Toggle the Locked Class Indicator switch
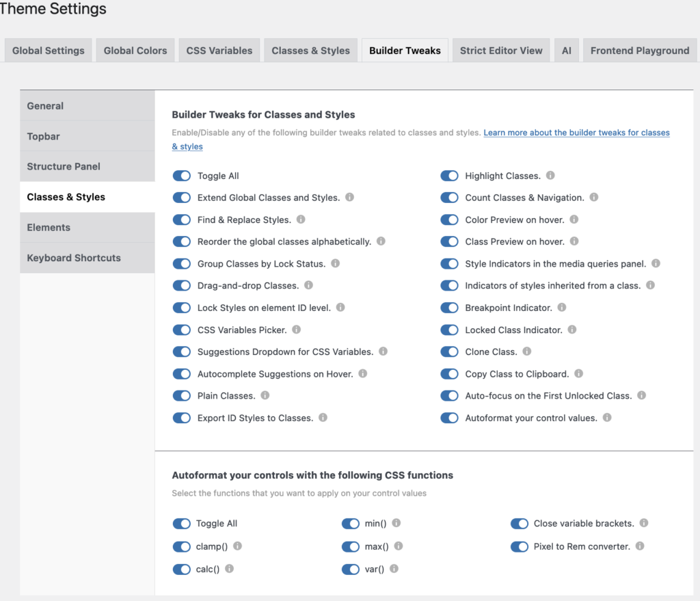The width and height of the screenshot is (700, 601). point(449,330)
